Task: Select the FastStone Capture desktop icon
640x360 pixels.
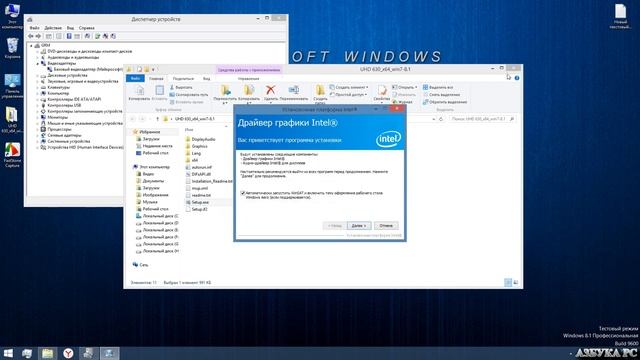Action: (12, 155)
